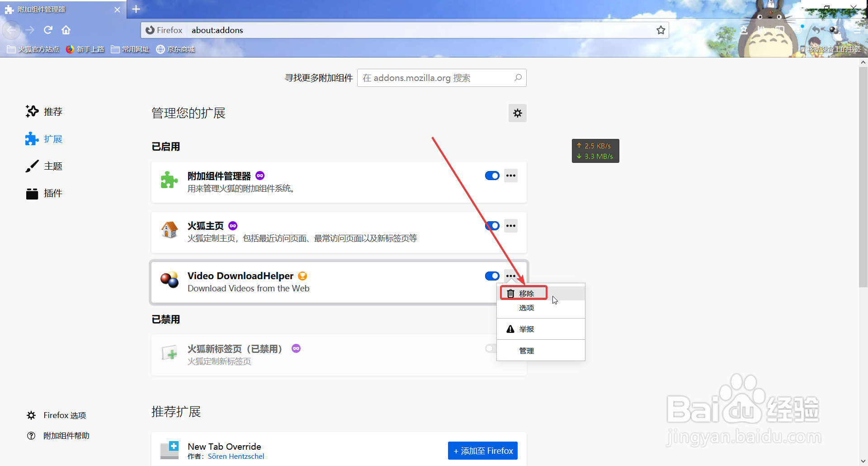Image resolution: width=868 pixels, height=466 pixels.
Task: Go to the 推荐 section in the sidebar
Action: [x=44, y=111]
